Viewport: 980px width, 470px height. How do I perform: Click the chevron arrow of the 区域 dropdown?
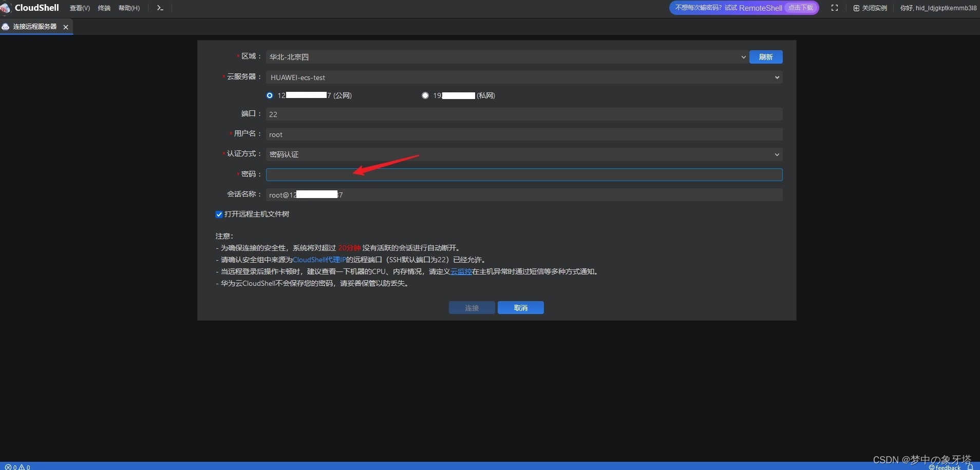click(743, 57)
